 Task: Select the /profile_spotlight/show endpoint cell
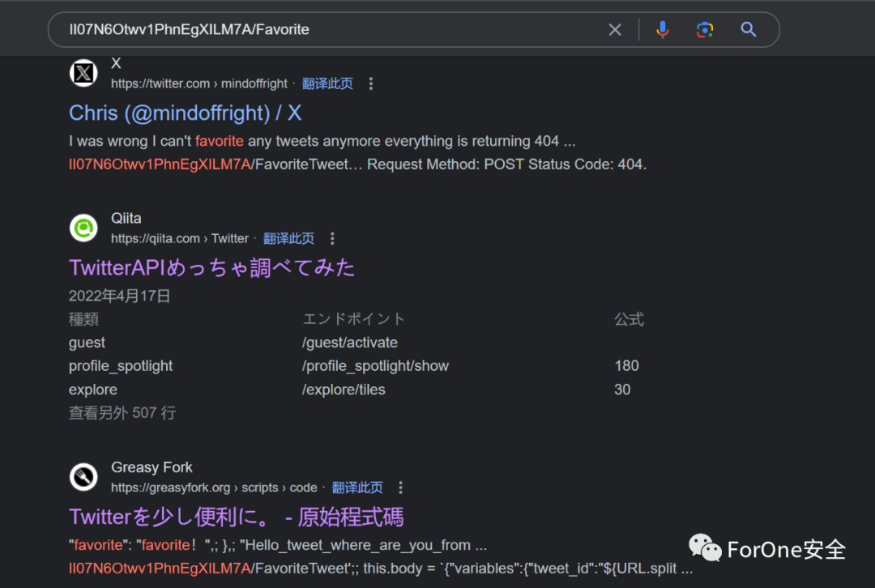click(375, 366)
